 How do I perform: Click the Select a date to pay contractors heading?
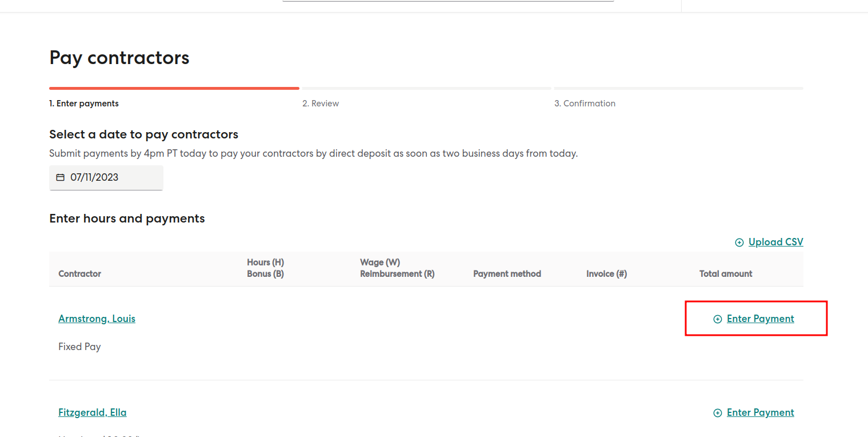(x=143, y=134)
